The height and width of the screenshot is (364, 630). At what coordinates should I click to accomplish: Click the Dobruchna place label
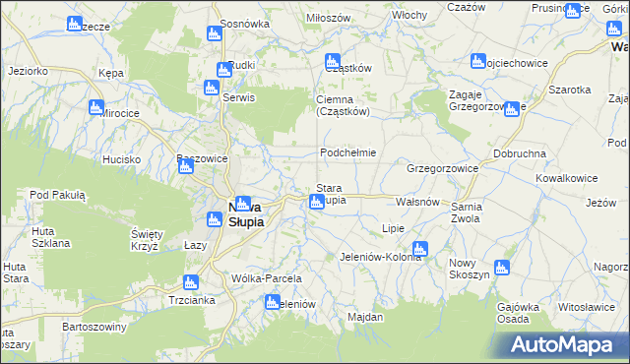point(520,153)
